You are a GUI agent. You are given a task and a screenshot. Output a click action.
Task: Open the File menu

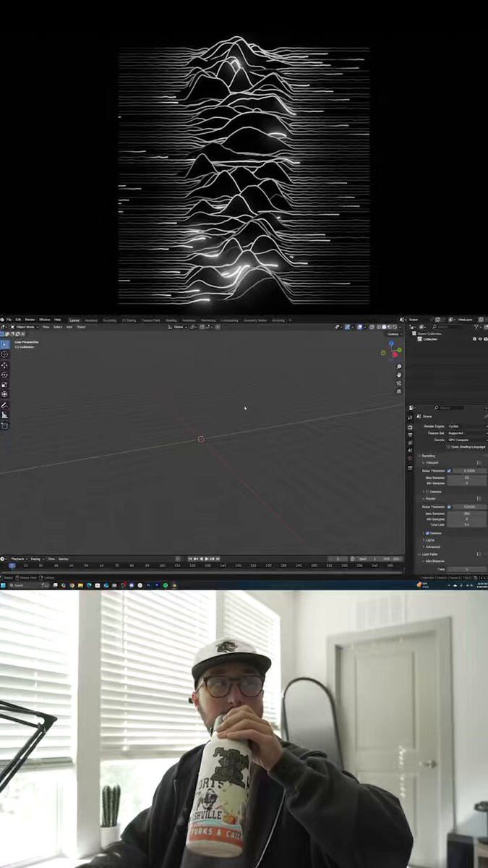(x=9, y=320)
